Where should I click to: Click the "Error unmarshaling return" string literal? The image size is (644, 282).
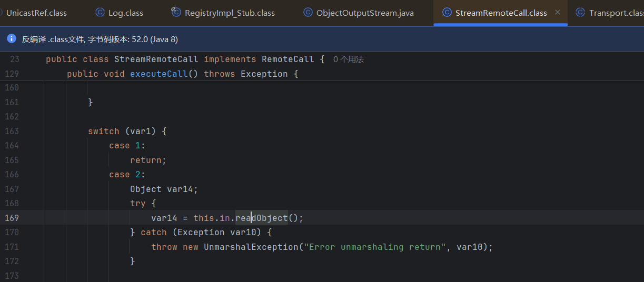pyautogui.click(x=375, y=247)
